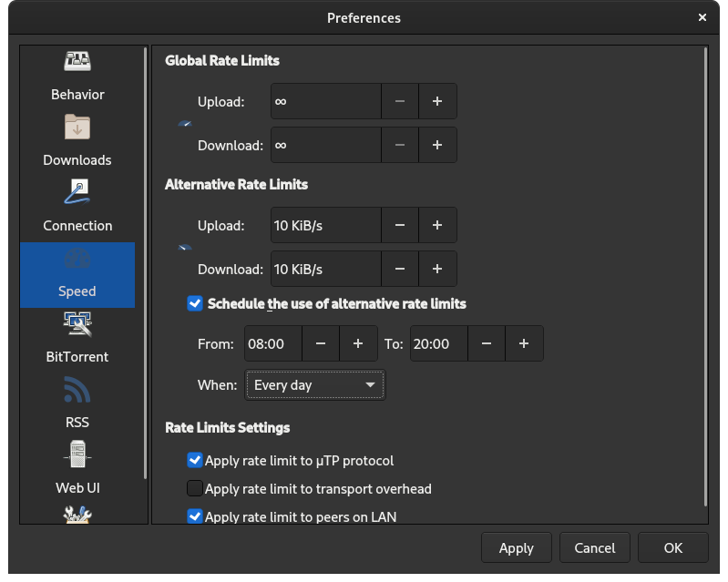Close the Preferences dialog
Screen dimensions: 728x582
click(702, 17)
